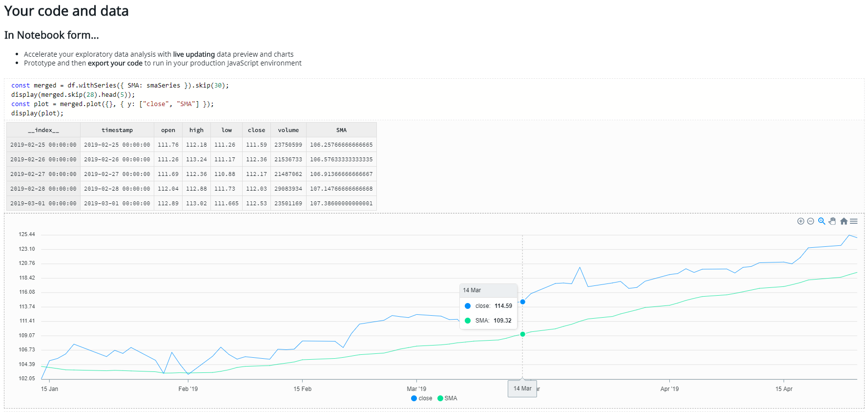Click the 15 Jan x-axis label

pyautogui.click(x=49, y=389)
